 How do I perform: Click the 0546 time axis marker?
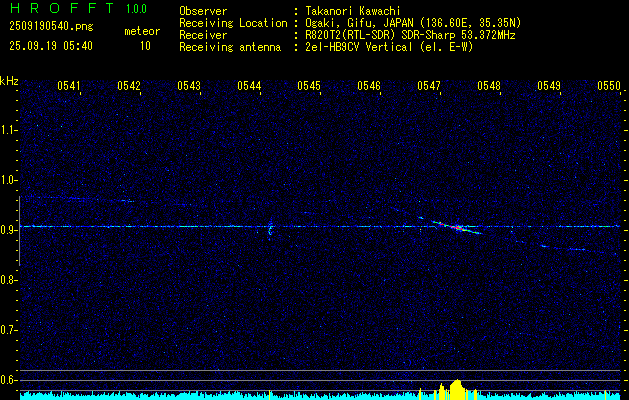click(369, 85)
